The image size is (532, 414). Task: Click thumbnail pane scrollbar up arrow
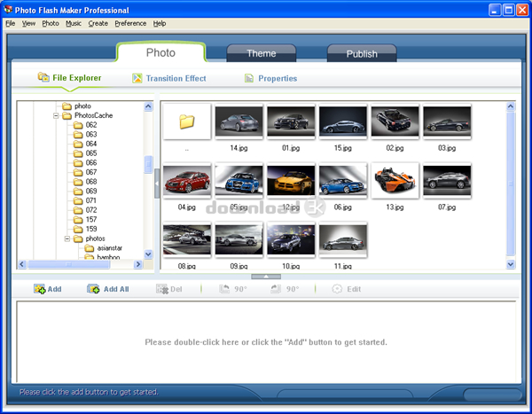click(x=511, y=106)
